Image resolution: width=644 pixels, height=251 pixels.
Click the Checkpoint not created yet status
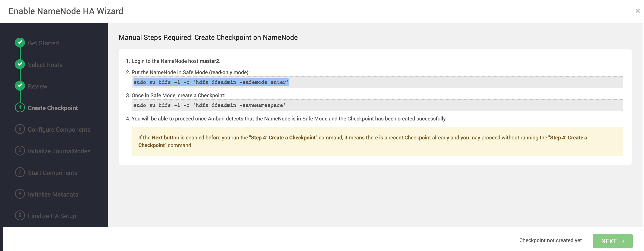point(550,240)
